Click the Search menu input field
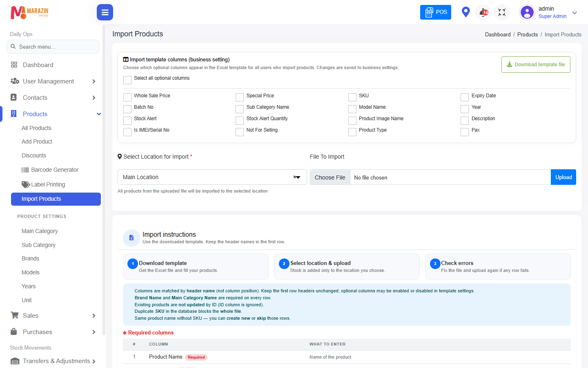588x368 pixels. 53,47
